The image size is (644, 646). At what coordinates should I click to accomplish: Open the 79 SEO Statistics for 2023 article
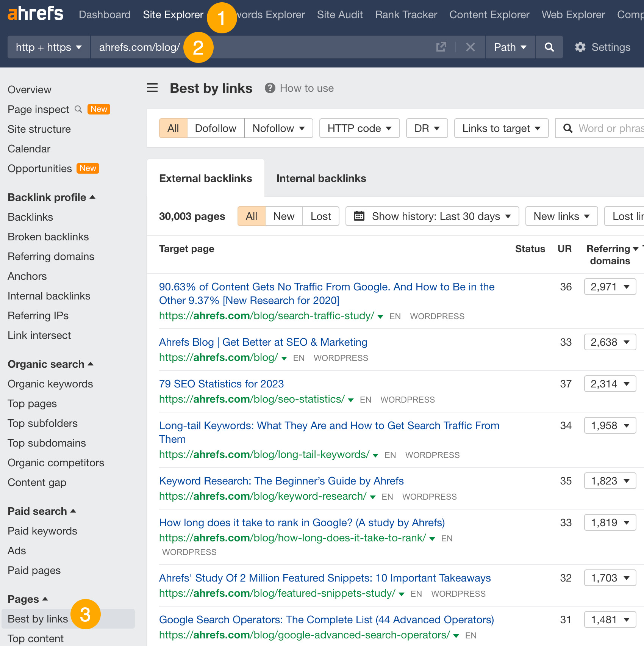[221, 384]
